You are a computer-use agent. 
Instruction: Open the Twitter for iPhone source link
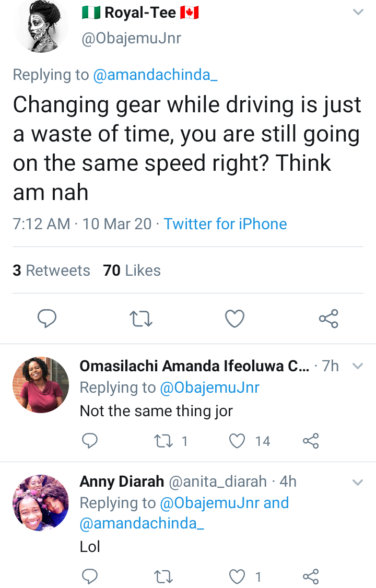click(x=225, y=224)
